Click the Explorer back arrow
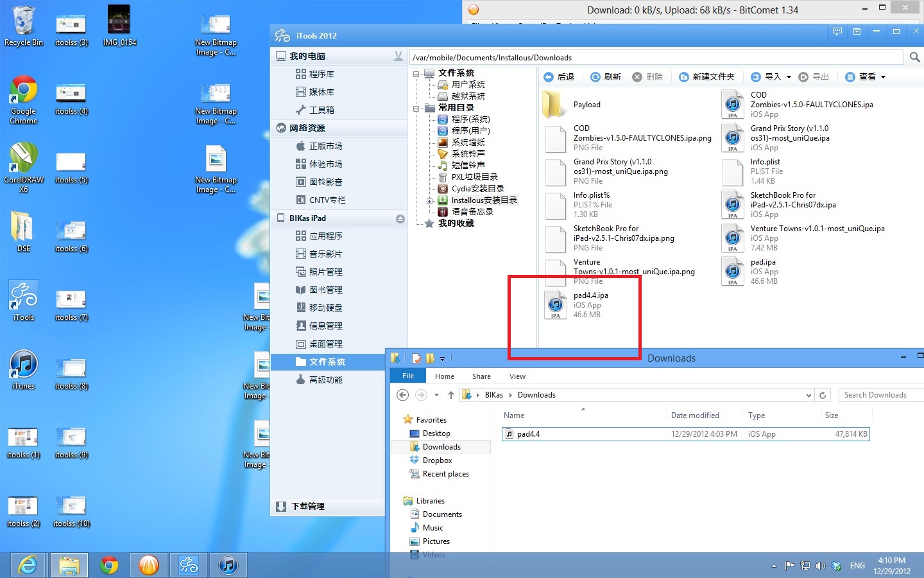The image size is (924, 578). pyautogui.click(x=402, y=395)
